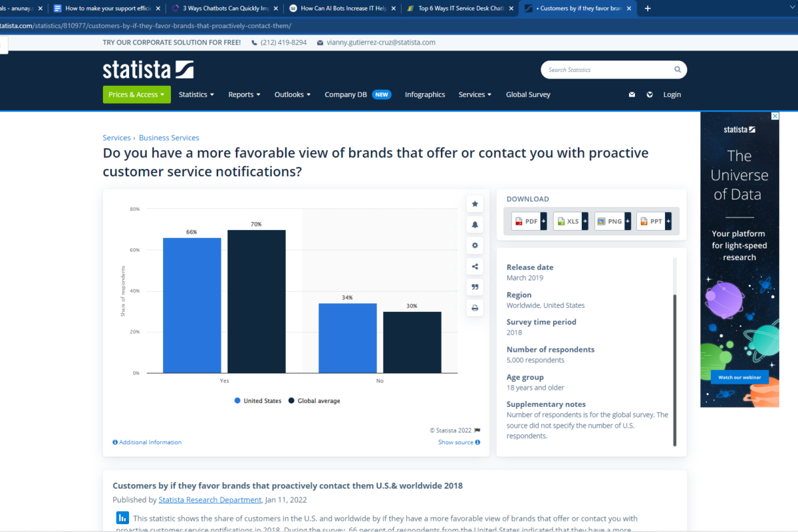This screenshot has width=798, height=532.
Task: Expand PDF download options with plus
Action: click(543, 221)
